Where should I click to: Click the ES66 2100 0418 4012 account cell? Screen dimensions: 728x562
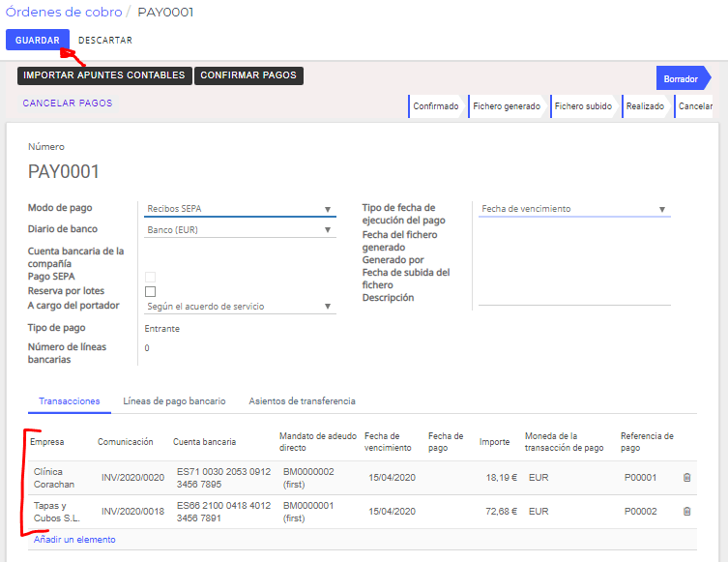[223, 512]
